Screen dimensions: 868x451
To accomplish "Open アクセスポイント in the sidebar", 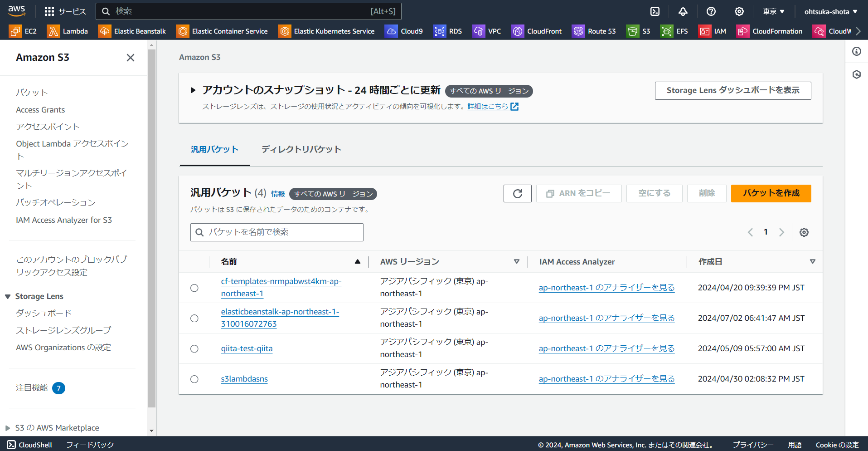I will click(x=48, y=127).
